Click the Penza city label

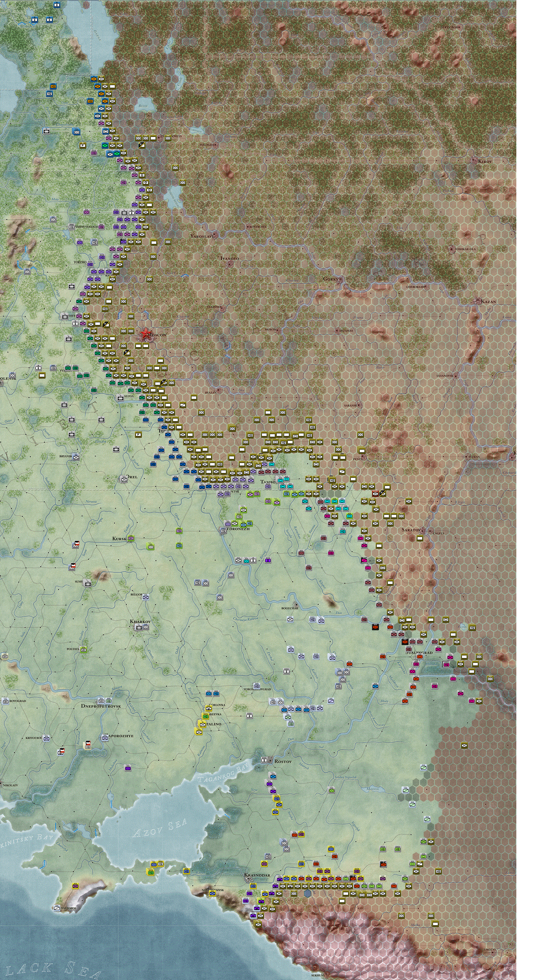[357, 459]
